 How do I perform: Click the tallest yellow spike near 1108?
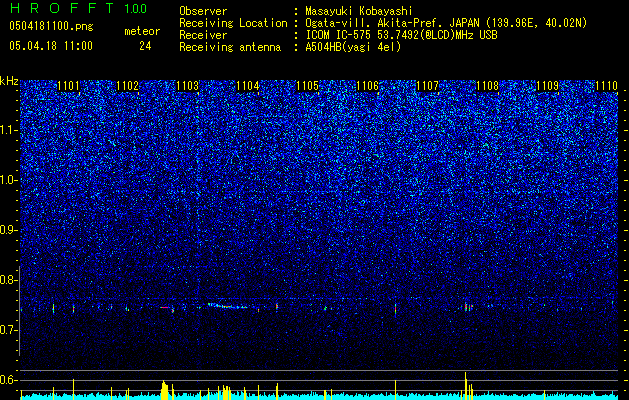(465, 386)
